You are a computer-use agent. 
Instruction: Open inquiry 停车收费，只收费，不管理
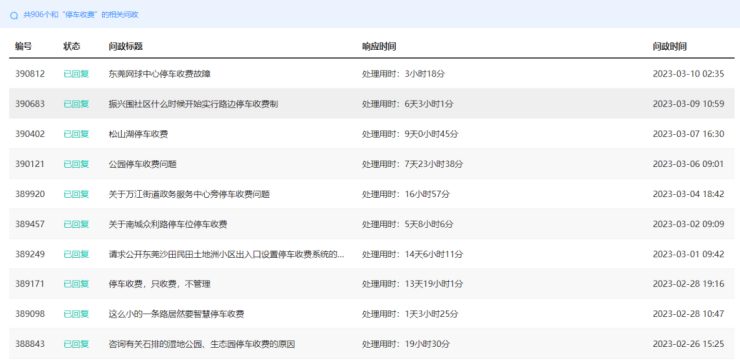click(x=159, y=284)
